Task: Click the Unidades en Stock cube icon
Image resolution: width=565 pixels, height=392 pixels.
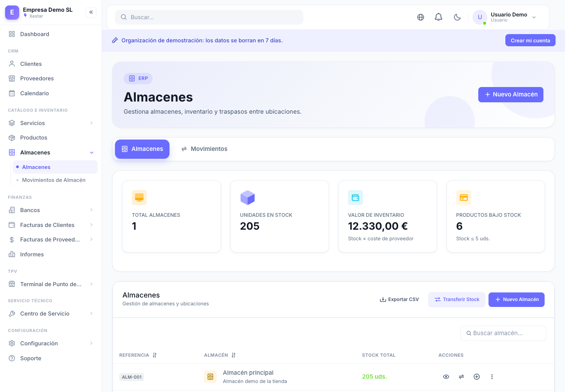Action: pos(248,198)
